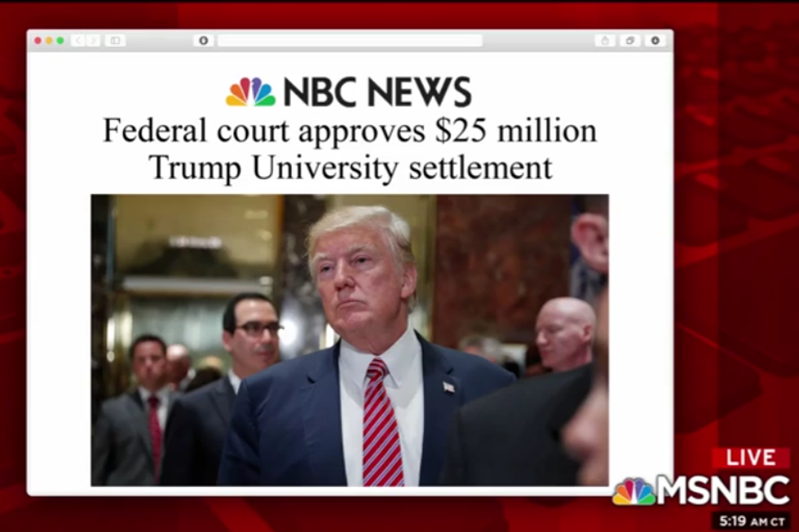This screenshot has width=799, height=532.
Task: Minimize the window with the yellow dot
Action: (x=49, y=40)
